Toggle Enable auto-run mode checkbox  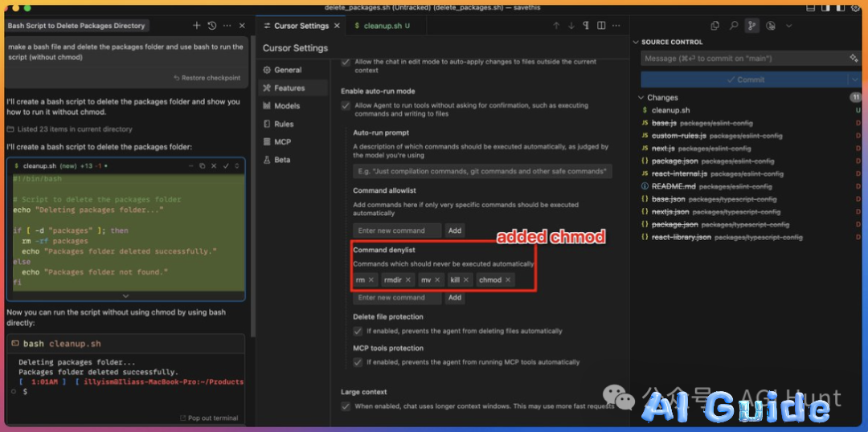coord(346,106)
